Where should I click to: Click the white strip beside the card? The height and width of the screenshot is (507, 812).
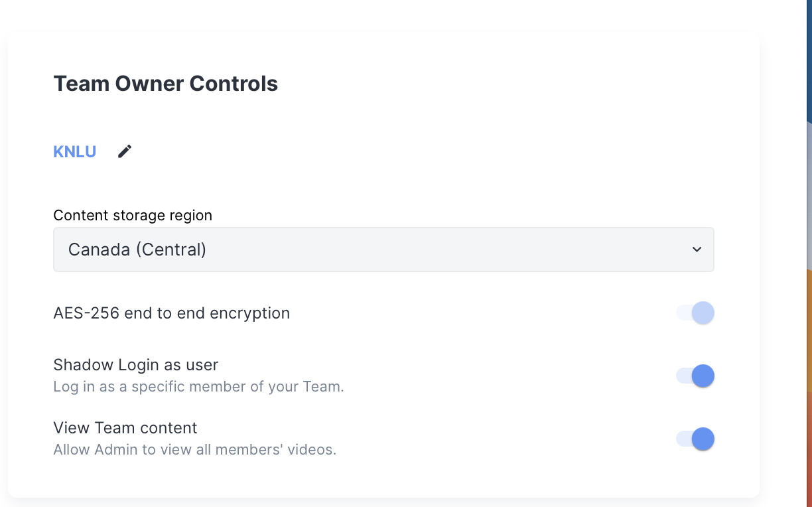pyautogui.click(x=783, y=265)
